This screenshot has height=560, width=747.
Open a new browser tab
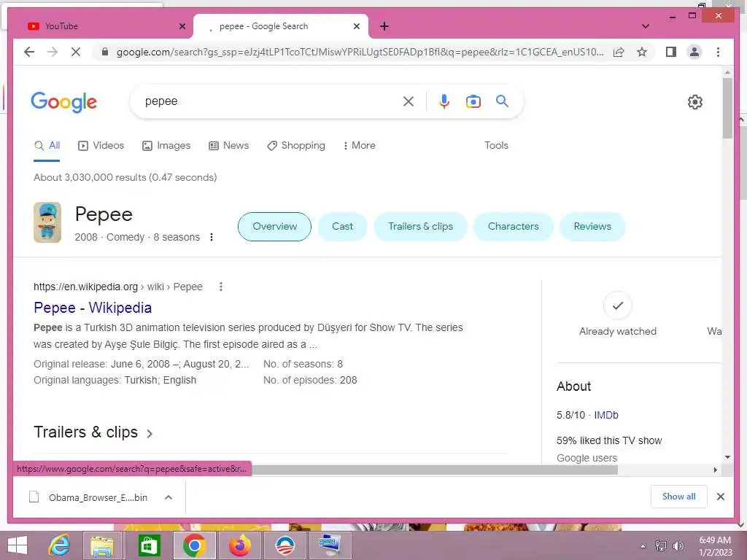384,26
